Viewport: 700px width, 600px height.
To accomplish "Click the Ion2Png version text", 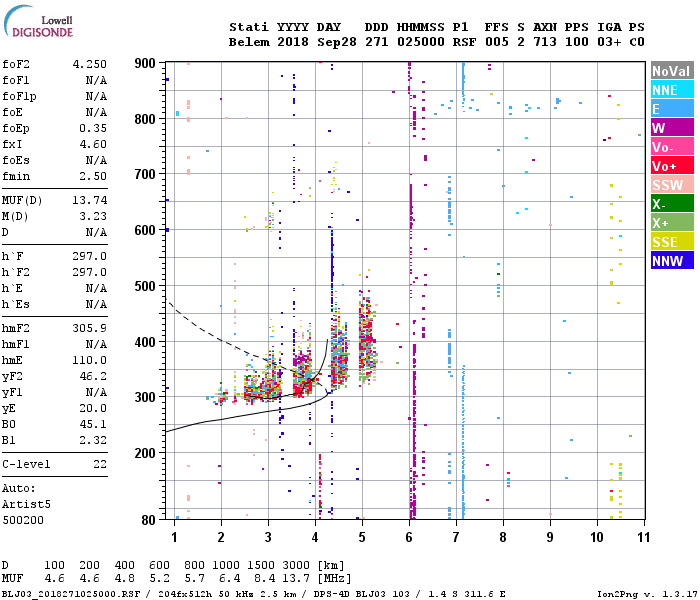I will [x=647, y=594].
